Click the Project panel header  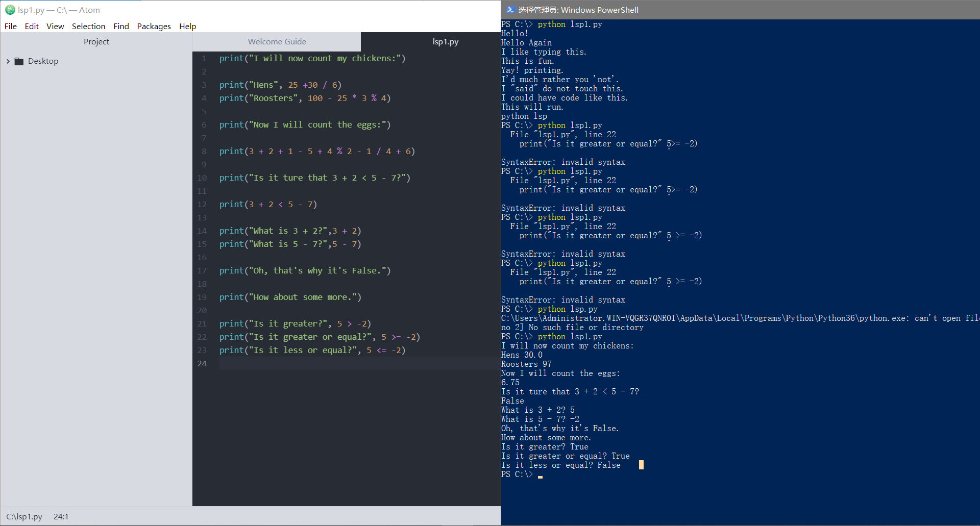pyautogui.click(x=96, y=42)
